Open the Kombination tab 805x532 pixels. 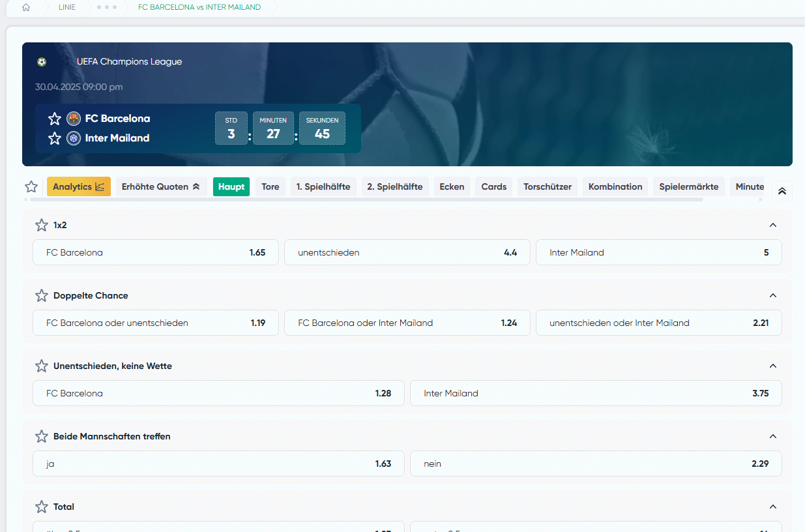click(x=615, y=186)
